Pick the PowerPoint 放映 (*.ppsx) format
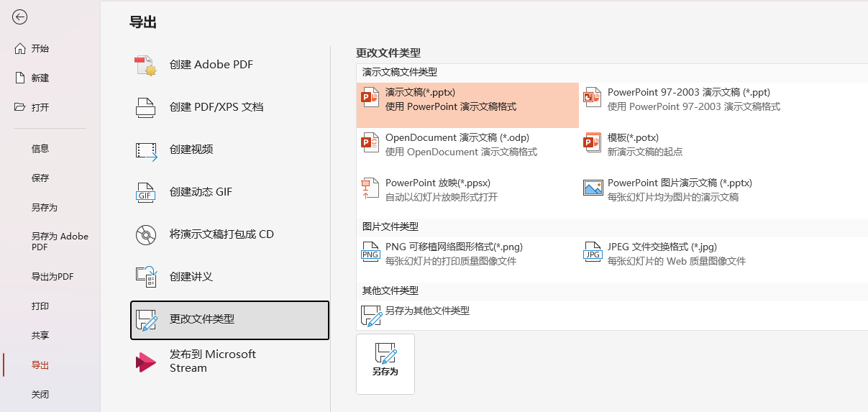The height and width of the screenshot is (412, 868). pyautogui.click(x=467, y=190)
